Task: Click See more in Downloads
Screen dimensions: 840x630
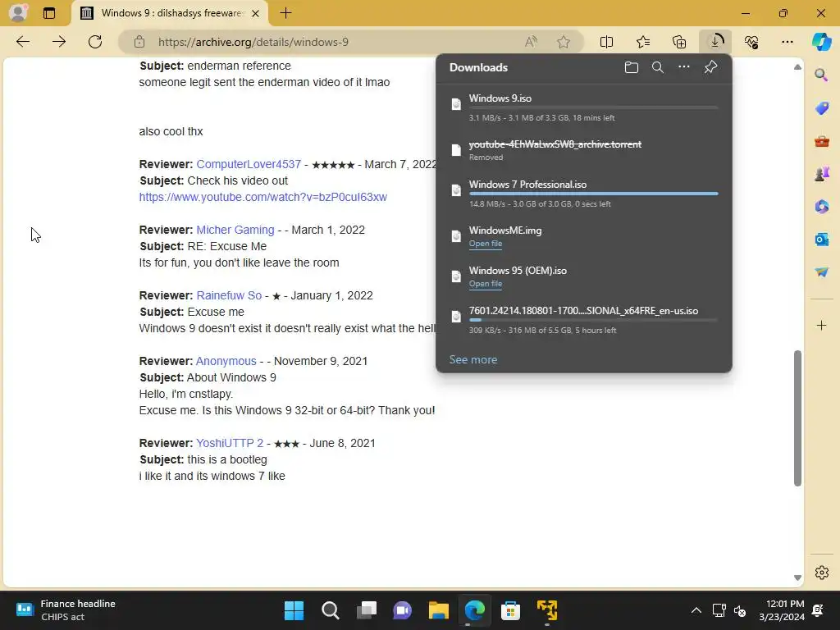Action: [x=473, y=360]
